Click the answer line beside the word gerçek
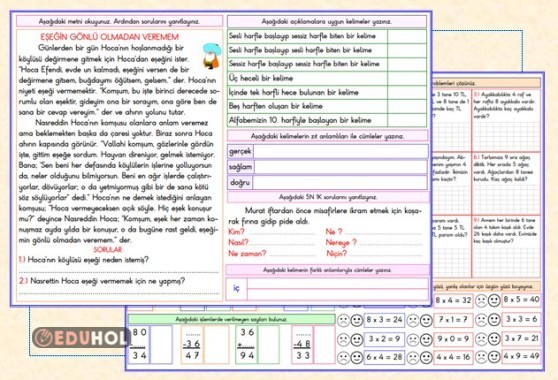 tap(341, 151)
